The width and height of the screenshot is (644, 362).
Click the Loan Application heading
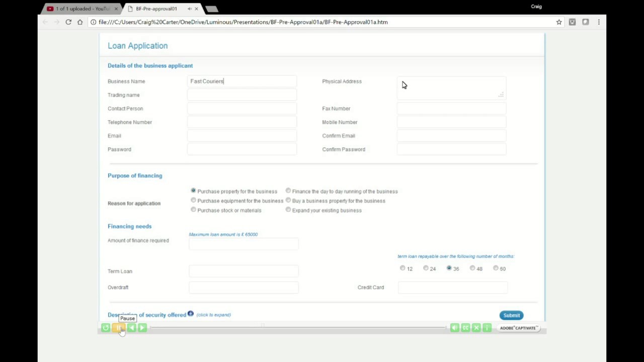[x=137, y=46]
